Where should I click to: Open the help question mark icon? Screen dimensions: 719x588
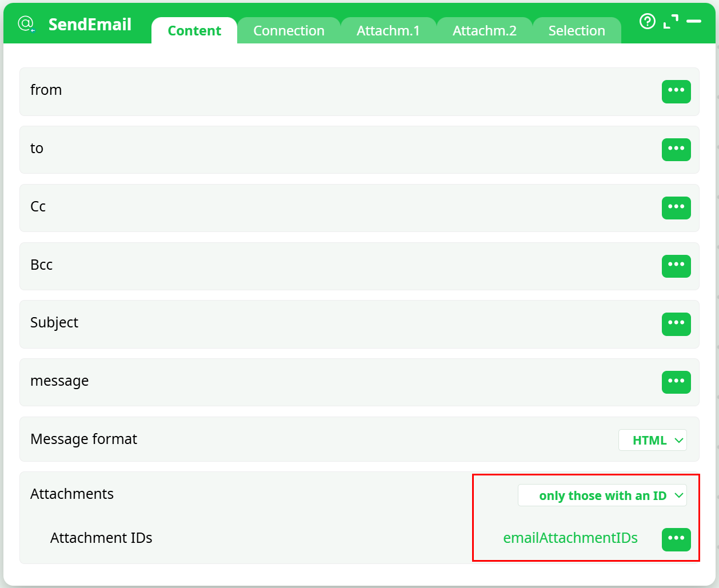(647, 22)
